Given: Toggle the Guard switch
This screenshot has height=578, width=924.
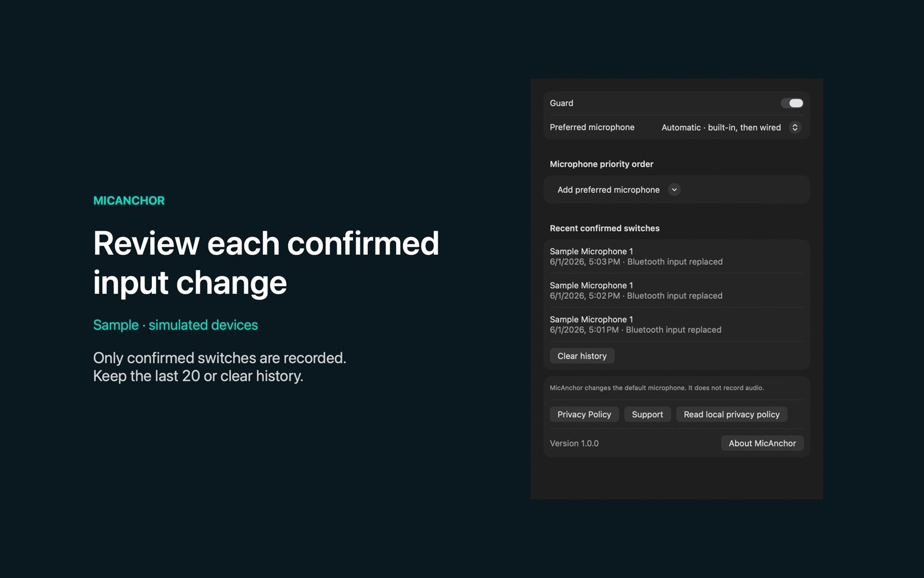Looking at the screenshot, I should point(792,103).
